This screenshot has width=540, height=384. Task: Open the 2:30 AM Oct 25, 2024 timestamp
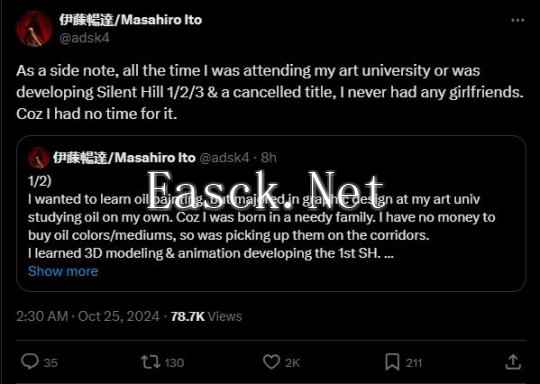point(88,316)
